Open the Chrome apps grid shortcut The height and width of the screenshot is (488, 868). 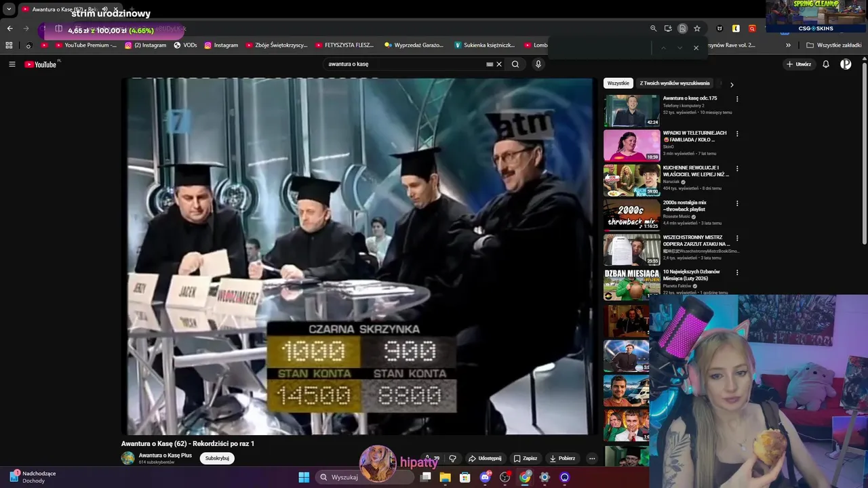coord(9,45)
